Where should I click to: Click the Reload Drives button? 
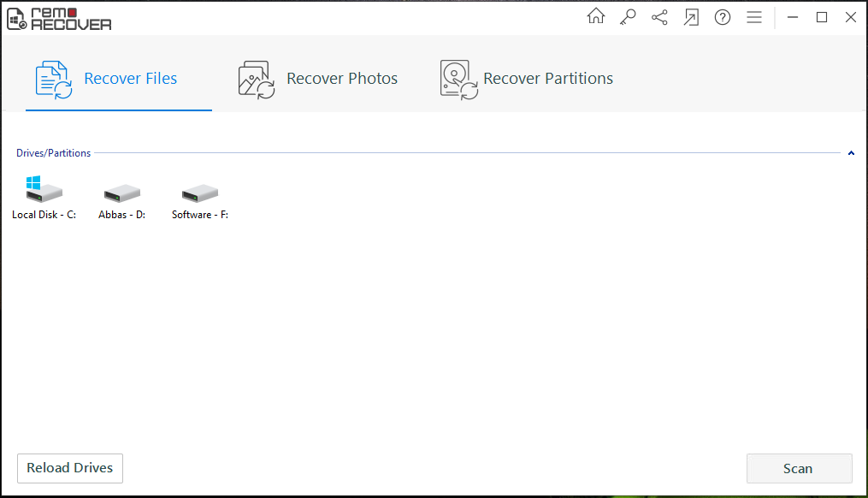pos(70,468)
